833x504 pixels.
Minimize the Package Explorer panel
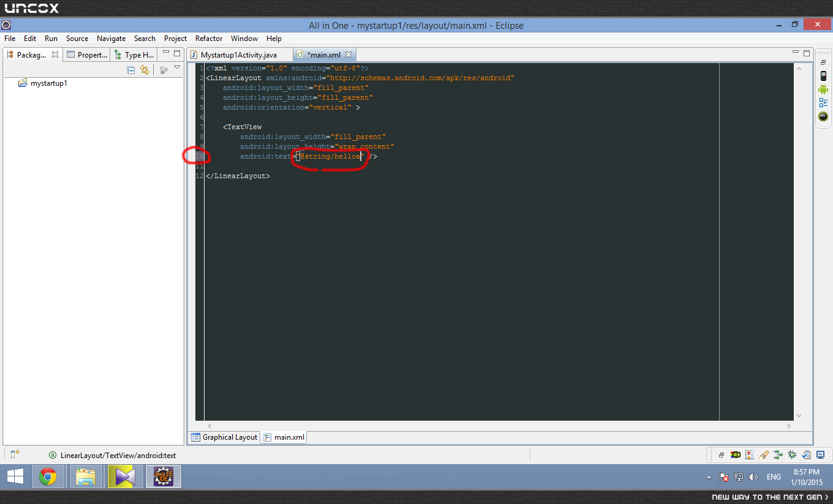(166, 54)
